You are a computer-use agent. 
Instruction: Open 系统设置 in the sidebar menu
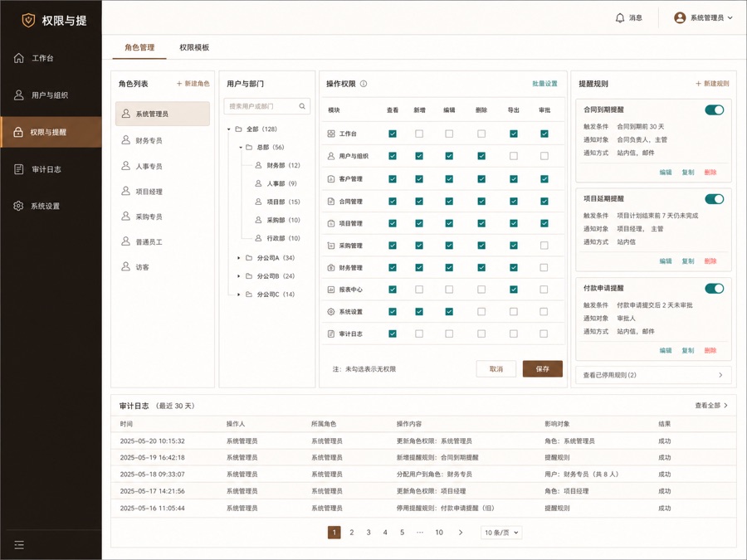[51, 206]
